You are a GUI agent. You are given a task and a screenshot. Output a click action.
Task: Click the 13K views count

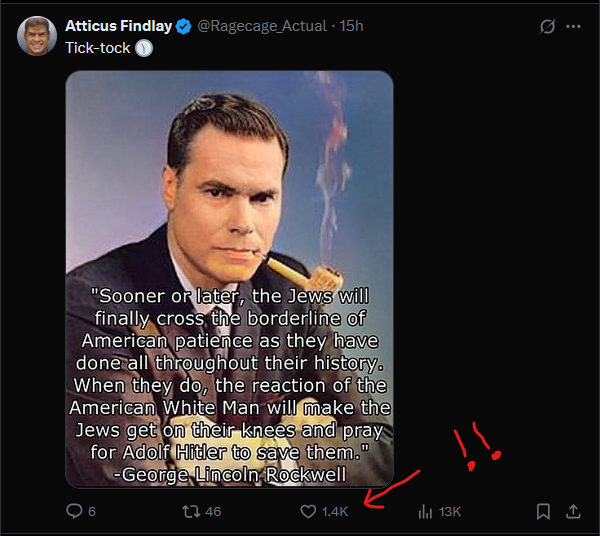(x=450, y=511)
